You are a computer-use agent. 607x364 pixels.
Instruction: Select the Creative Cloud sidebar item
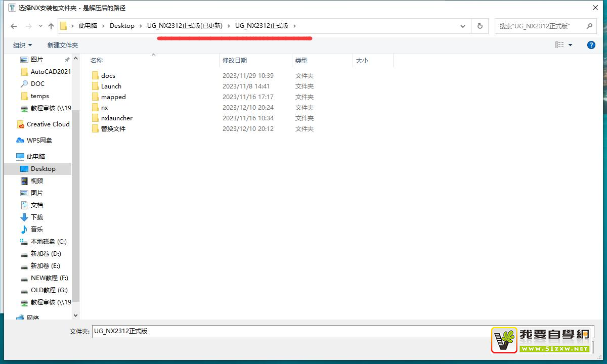tap(48, 124)
